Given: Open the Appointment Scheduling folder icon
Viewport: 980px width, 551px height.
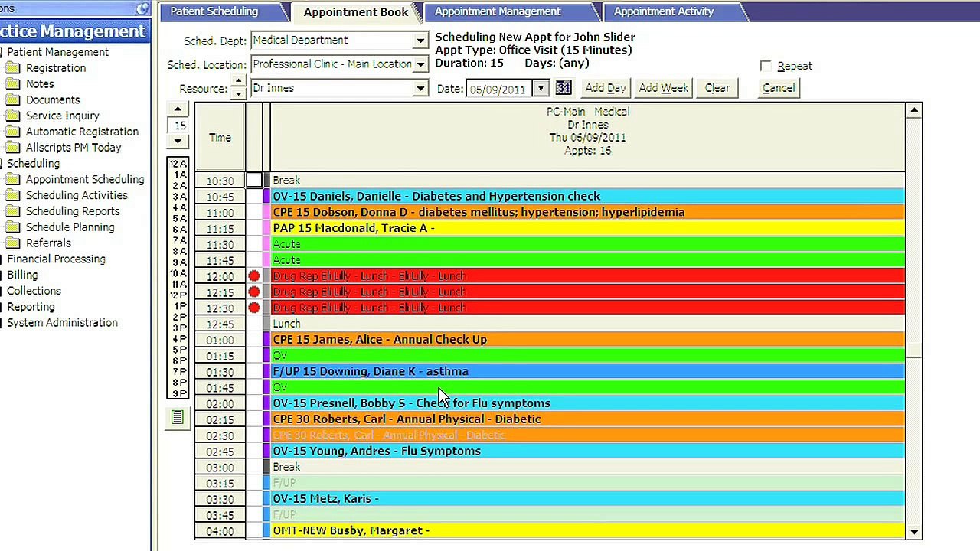Looking at the screenshot, I should click(12, 180).
